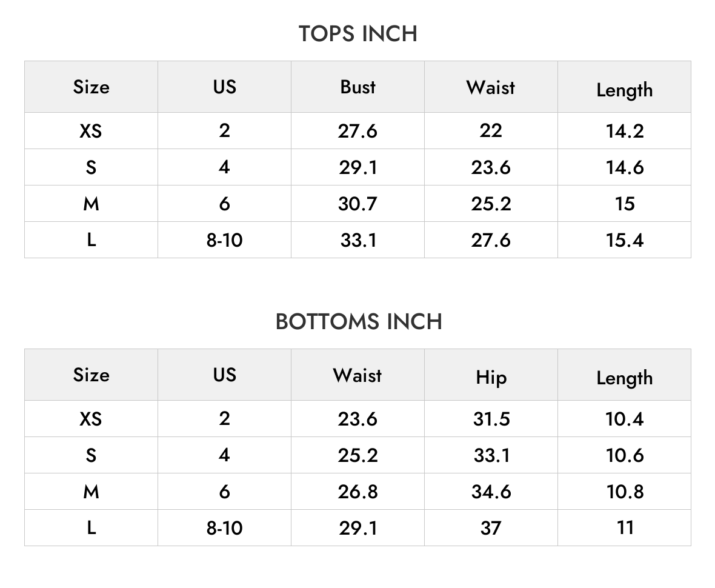Select the bottoms waist value 26.8
The image size is (715, 588).
coord(358,492)
